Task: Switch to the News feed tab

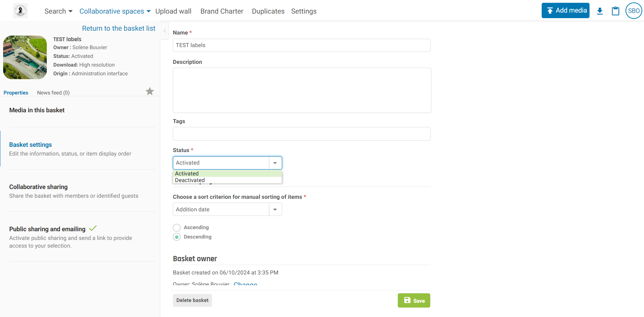Action: point(53,93)
